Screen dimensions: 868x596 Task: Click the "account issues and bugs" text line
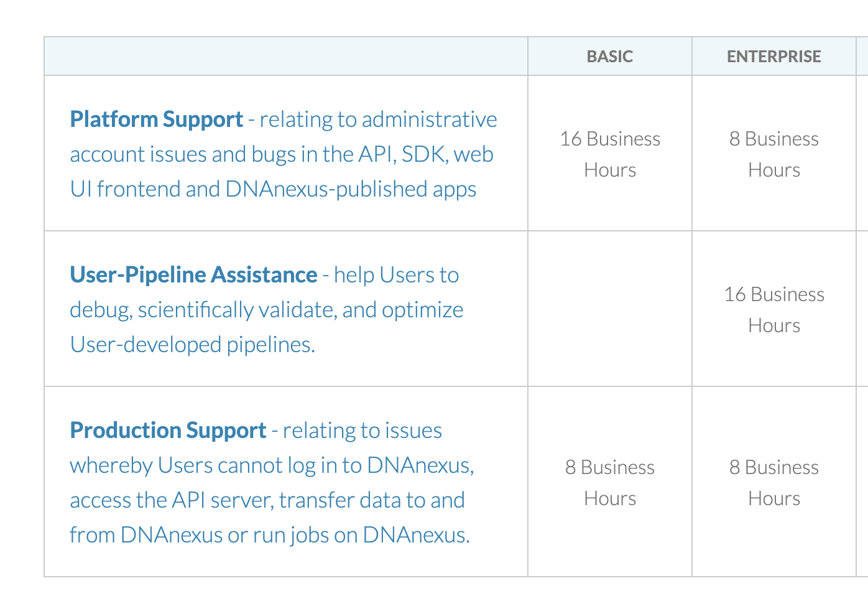282,154
